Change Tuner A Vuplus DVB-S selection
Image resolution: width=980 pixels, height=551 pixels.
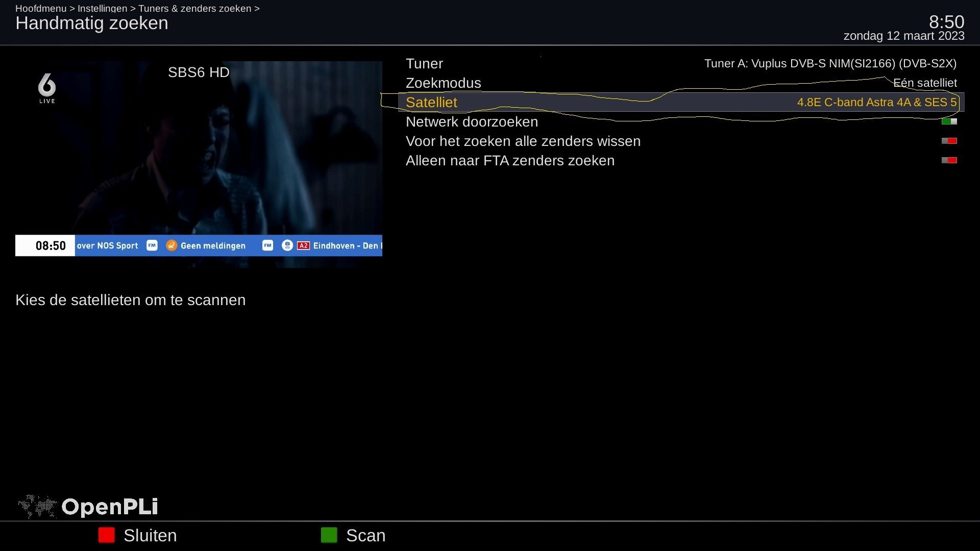830,63
